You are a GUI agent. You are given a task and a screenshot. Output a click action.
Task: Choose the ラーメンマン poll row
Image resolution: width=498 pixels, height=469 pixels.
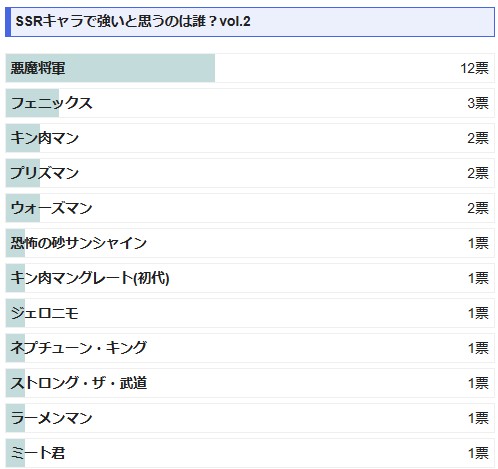pos(250,418)
